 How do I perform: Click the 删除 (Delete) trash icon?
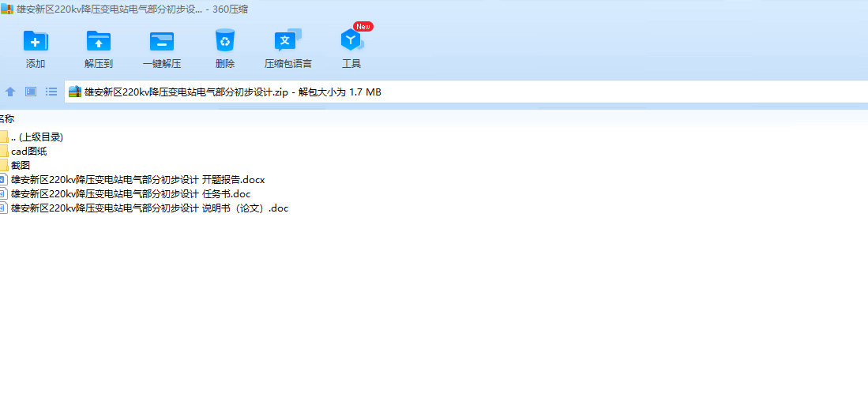tap(225, 41)
